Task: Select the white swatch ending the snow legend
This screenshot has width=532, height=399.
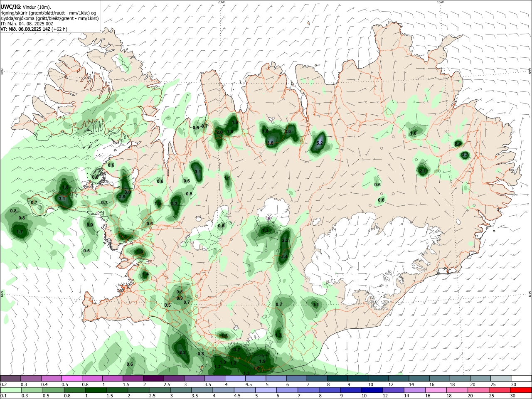Action: point(521,379)
